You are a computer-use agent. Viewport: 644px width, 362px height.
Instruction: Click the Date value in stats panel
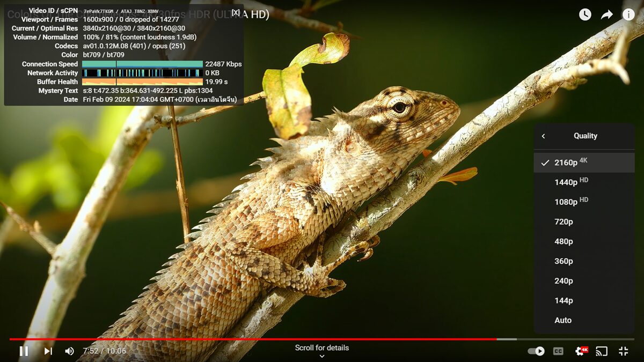[x=160, y=99]
